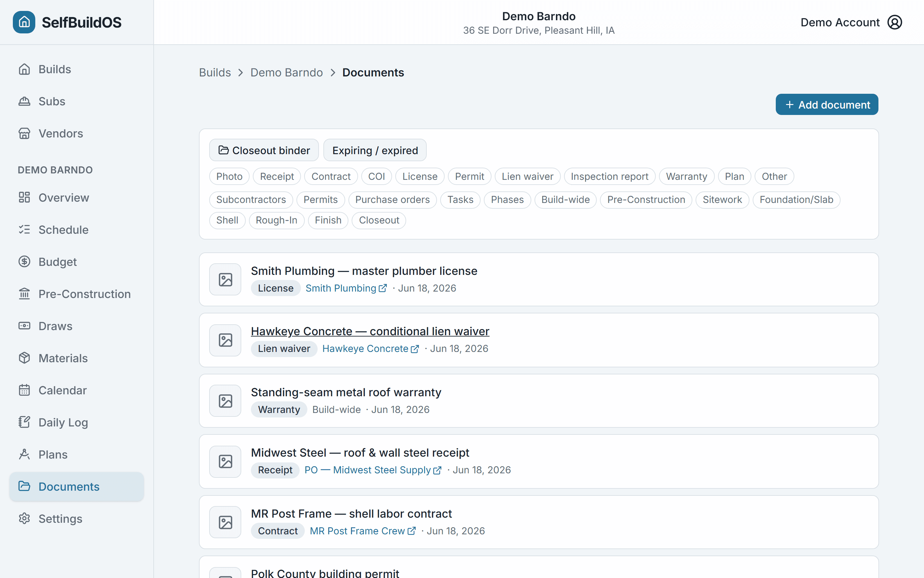Image resolution: width=924 pixels, height=578 pixels.
Task: Click the Settings gear icon
Action: [24, 518]
